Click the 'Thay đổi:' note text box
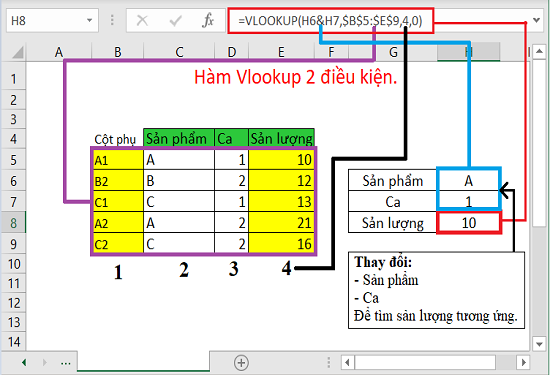 tap(436, 290)
